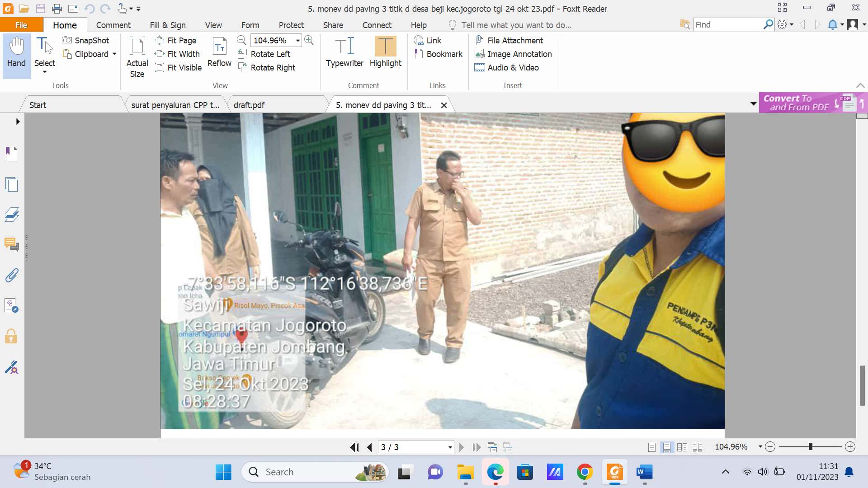Open the Protect ribbon tab
The width and height of the screenshot is (868, 488).
291,25
